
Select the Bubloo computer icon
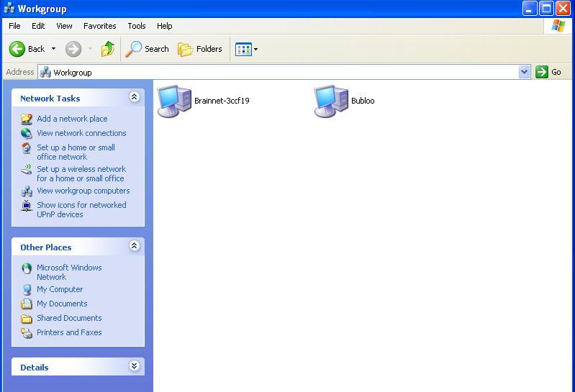pyautogui.click(x=331, y=101)
